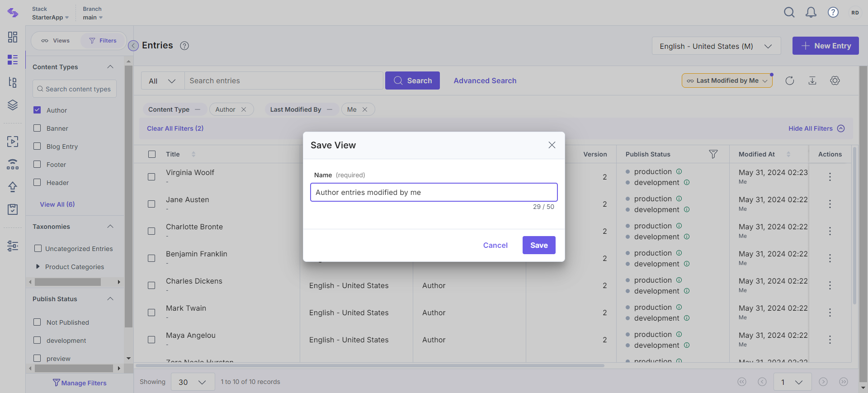Open the Last Modified by Me view dropdown

point(727,80)
